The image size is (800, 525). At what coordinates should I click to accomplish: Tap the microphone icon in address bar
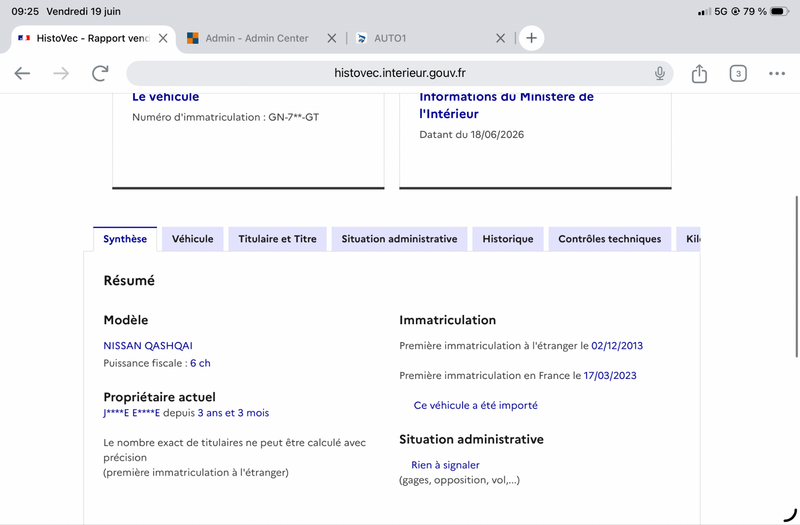[x=660, y=73]
